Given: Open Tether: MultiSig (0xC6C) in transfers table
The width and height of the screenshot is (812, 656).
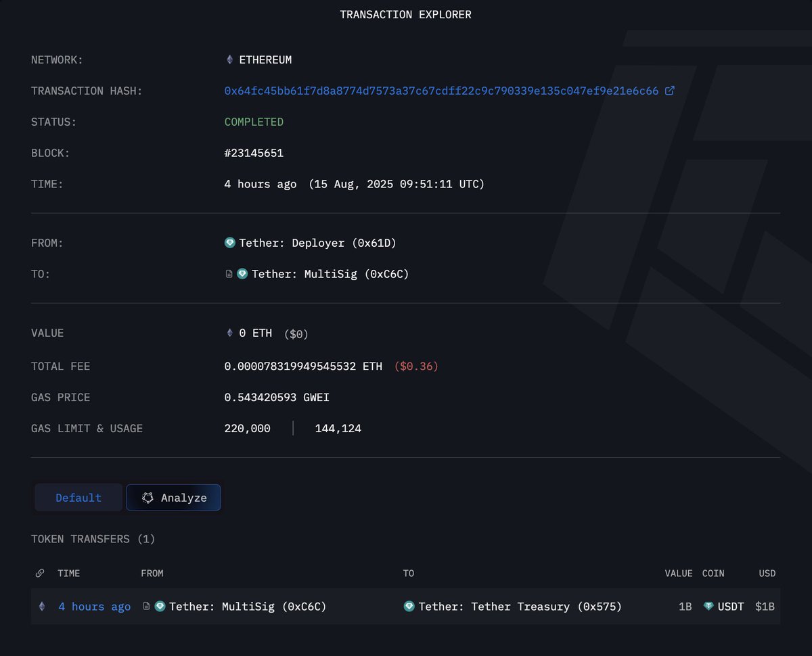Looking at the screenshot, I should tap(248, 607).
